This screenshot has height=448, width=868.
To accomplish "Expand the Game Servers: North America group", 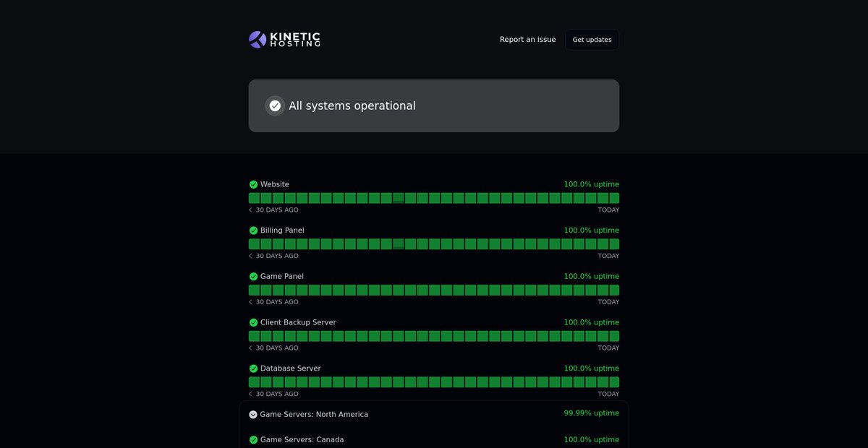I will tap(253, 415).
